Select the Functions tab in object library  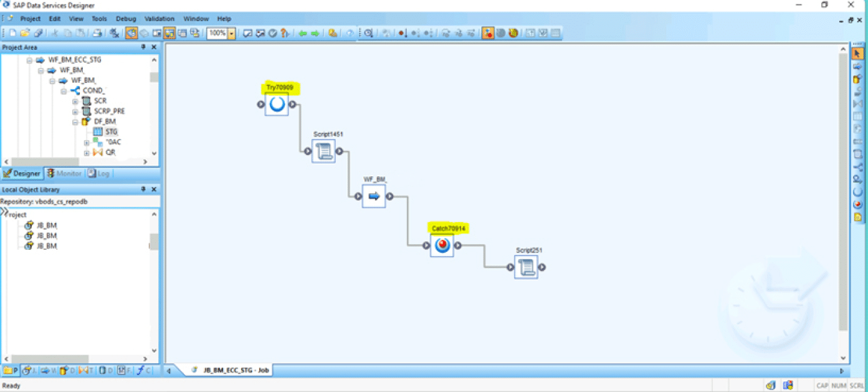coord(143,370)
